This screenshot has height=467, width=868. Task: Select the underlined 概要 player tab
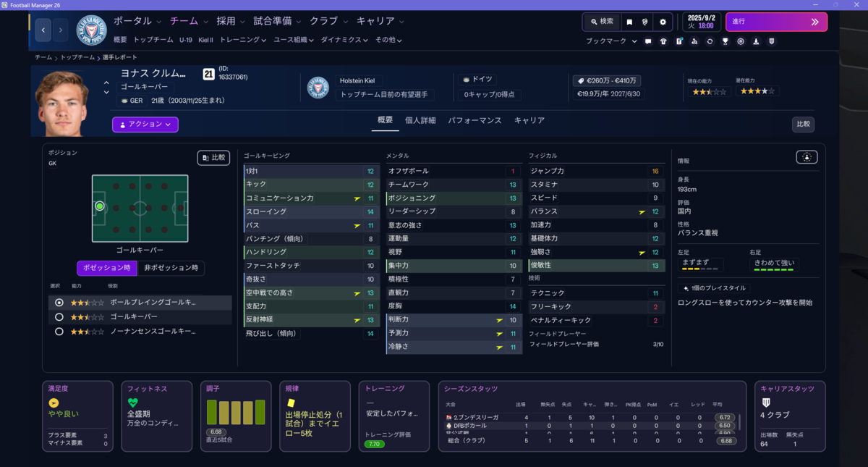tap(386, 120)
